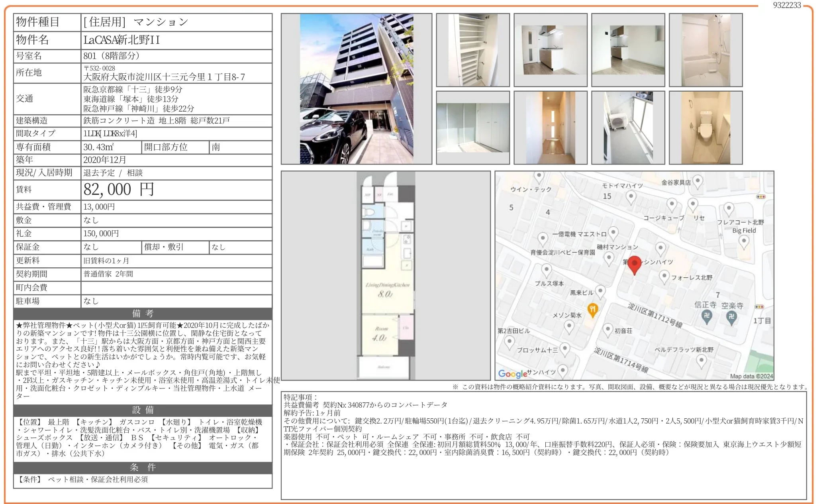The width and height of the screenshot is (819, 504).
Task: Open the balcony air conditioner unit photo
Action: (x=628, y=127)
